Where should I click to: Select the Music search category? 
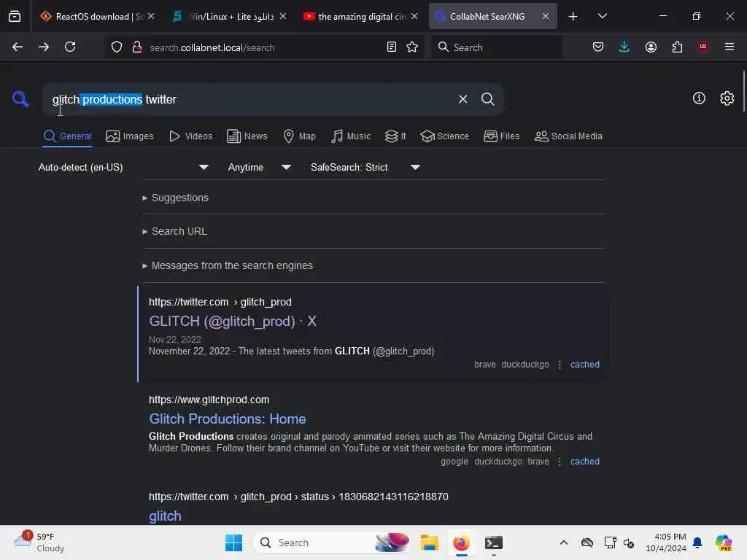351,136
